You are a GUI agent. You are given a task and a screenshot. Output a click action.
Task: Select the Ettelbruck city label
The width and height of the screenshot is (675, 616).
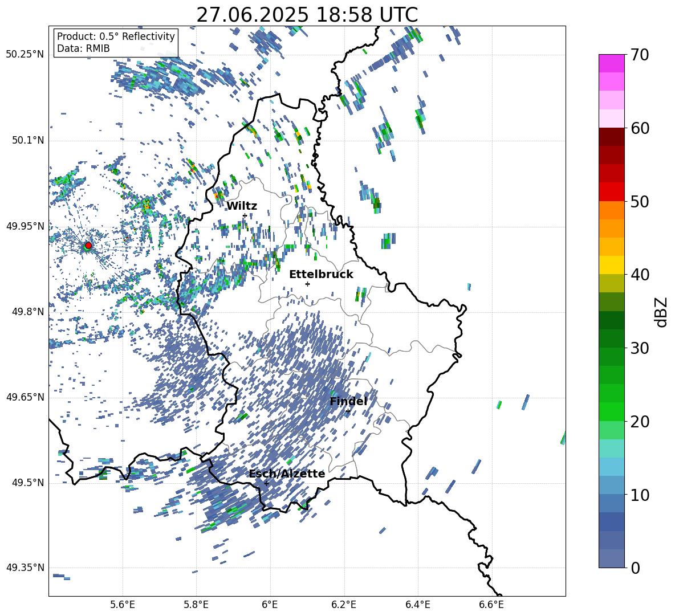point(321,274)
